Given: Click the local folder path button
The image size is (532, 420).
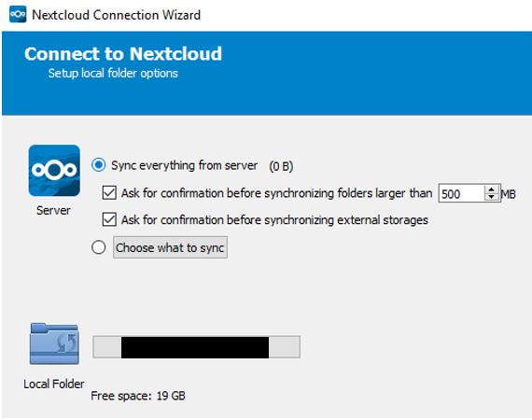Looking at the screenshot, I should 196,346.
